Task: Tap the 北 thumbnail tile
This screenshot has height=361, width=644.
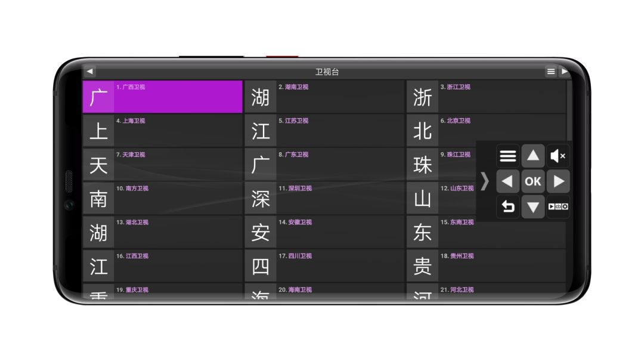Action: pyautogui.click(x=422, y=130)
